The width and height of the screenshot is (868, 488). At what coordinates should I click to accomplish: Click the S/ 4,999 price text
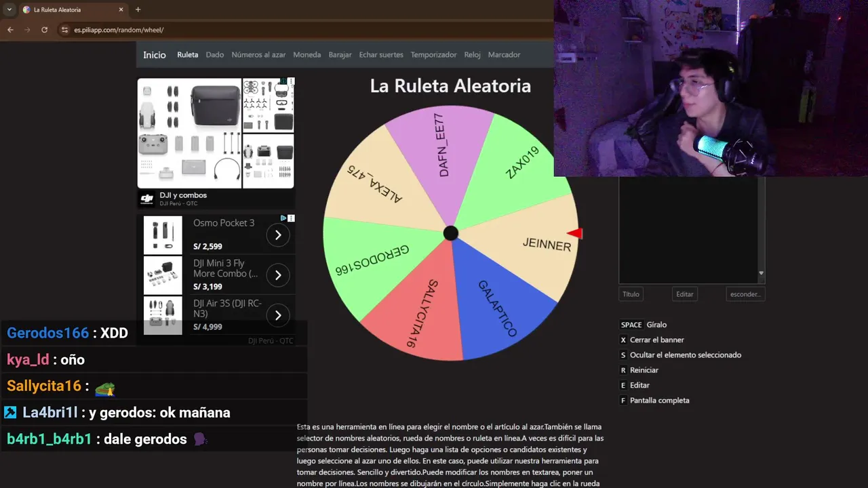(208, 327)
